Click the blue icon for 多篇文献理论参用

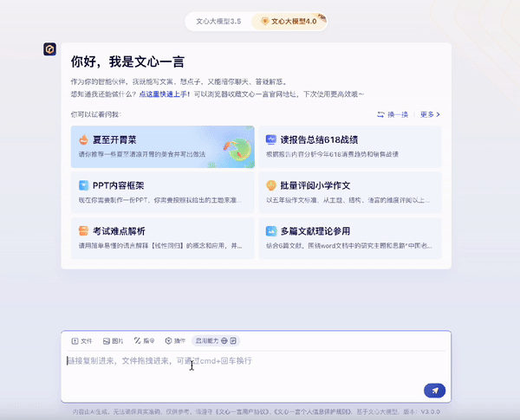271,230
